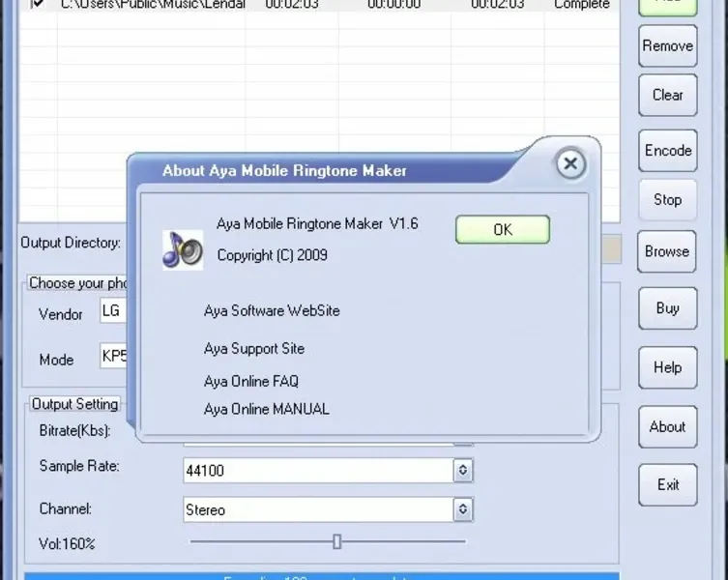The width and height of the screenshot is (728, 580).
Task: Click the music note speaker app icon
Action: pos(183,249)
